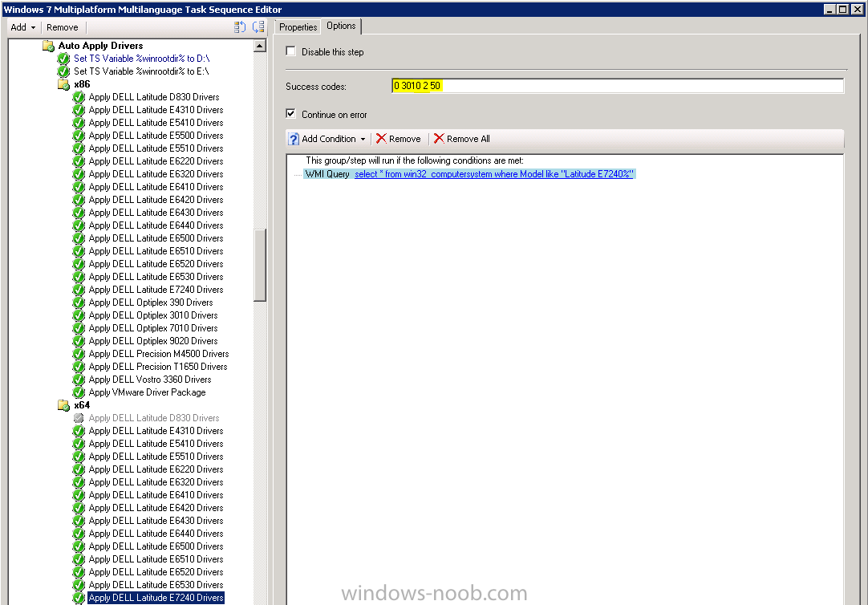Click the check icon beside Optiplex 3010 Drivers
Viewport: 868px width, 605px height.
coord(79,315)
